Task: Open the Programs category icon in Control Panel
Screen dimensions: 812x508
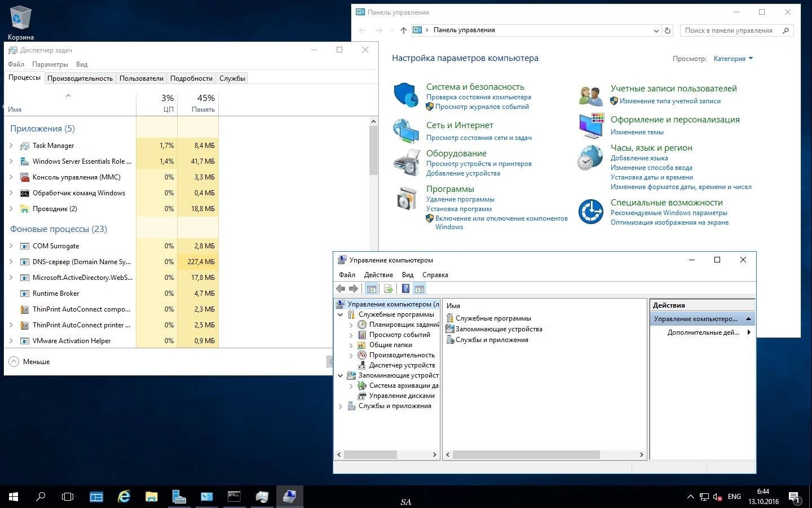Action: (407, 199)
